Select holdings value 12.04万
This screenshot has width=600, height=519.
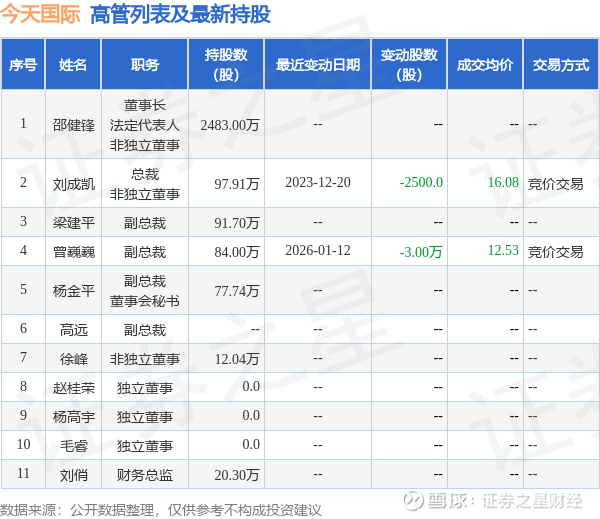[236, 359]
